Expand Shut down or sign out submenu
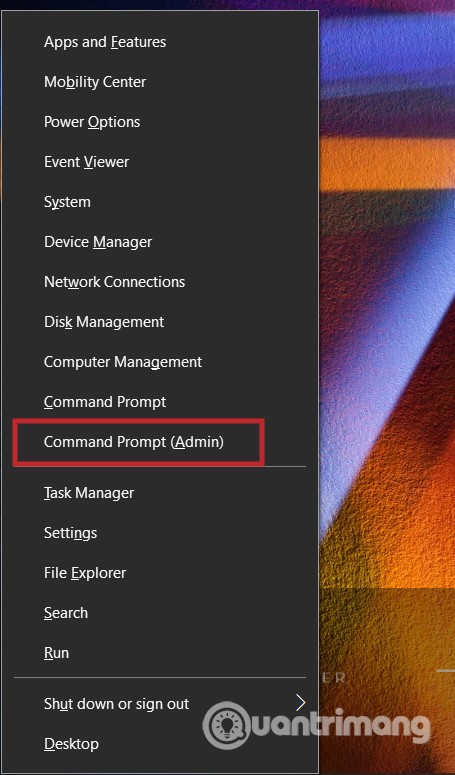Screen dimensions: 455x775 point(160,704)
